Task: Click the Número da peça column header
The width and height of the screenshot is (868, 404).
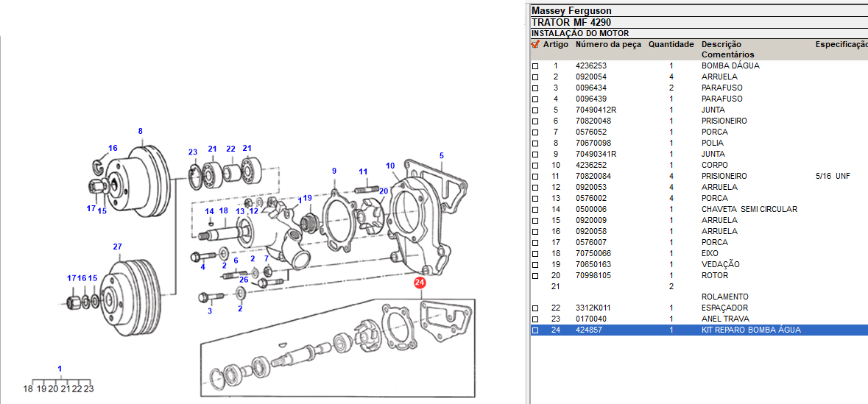Action: tap(608, 44)
